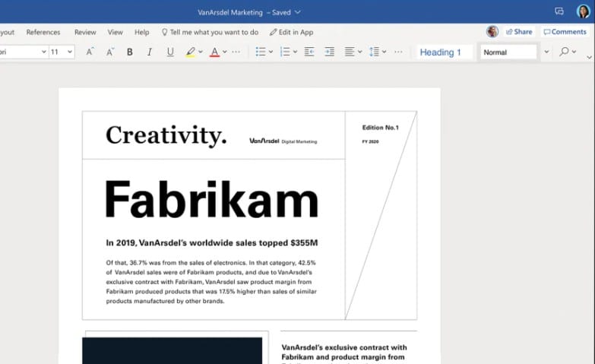Toggle underline formatting
Image resolution: width=595 pixels, height=364 pixels.
[x=169, y=52]
